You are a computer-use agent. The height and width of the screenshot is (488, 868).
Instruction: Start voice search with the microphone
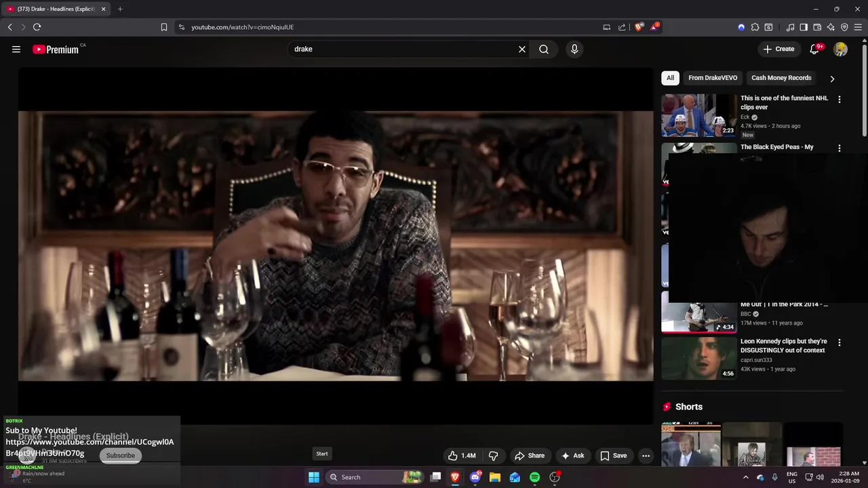pos(574,49)
